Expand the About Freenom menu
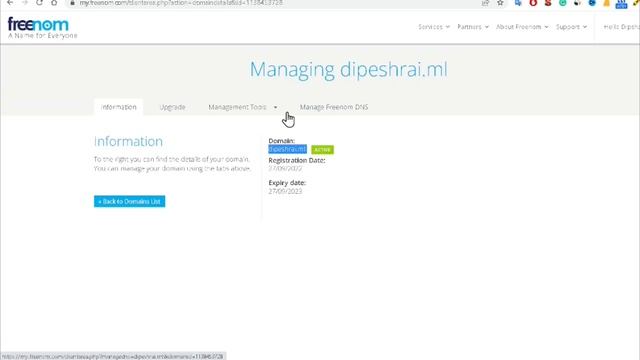This screenshot has width=640, height=360. coord(522,27)
